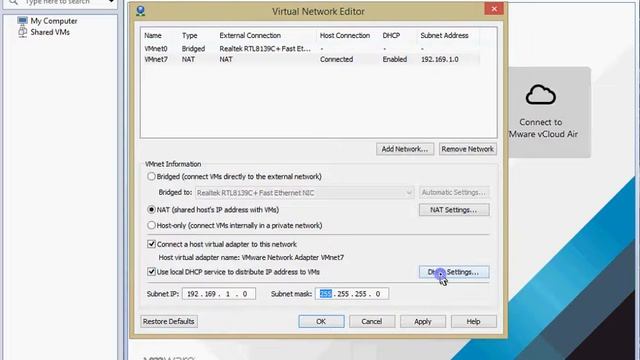The height and width of the screenshot is (360, 640).
Task: Click the Enabled DHCP cell for VMnet7
Action: (395, 59)
